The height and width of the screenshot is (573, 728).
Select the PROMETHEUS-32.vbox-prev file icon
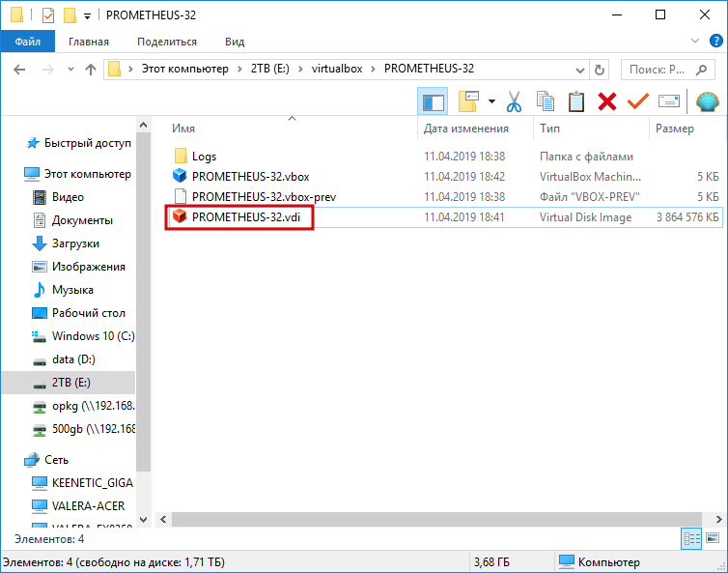[181, 196]
